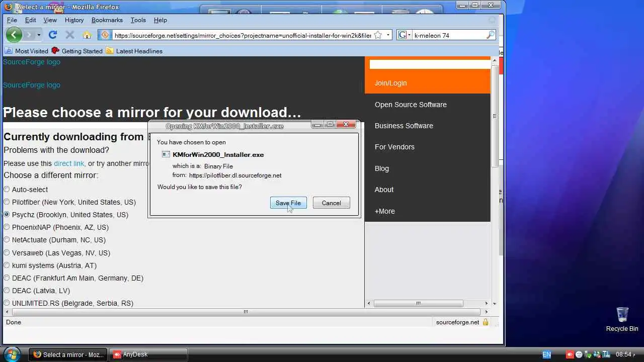Click the red AnyDesk tray icon
Image resolution: width=644 pixels, height=362 pixels.
[x=570, y=354]
